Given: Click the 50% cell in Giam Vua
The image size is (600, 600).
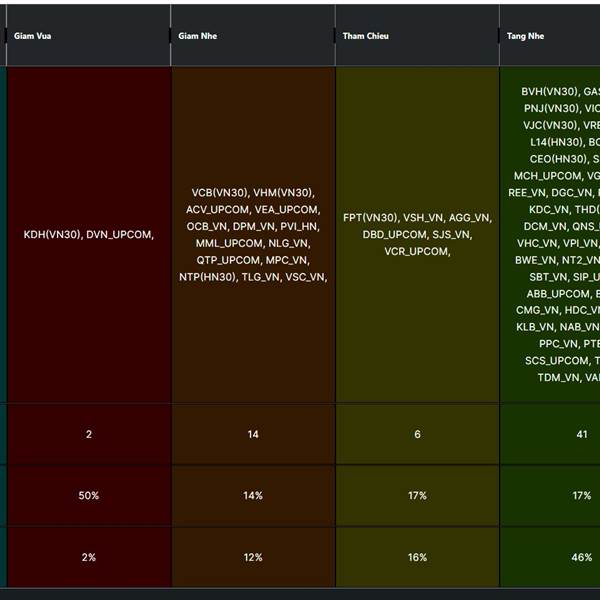Looking at the screenshot, I should [x=89, y=496].
